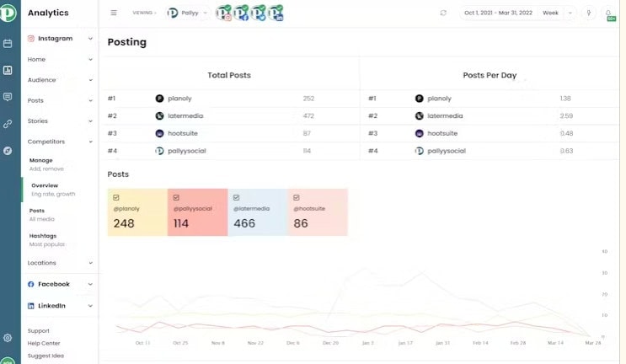This screenshot has width=626, height=364.
Task: Expand the Facebook section chevron
Action: click(91, 284)
